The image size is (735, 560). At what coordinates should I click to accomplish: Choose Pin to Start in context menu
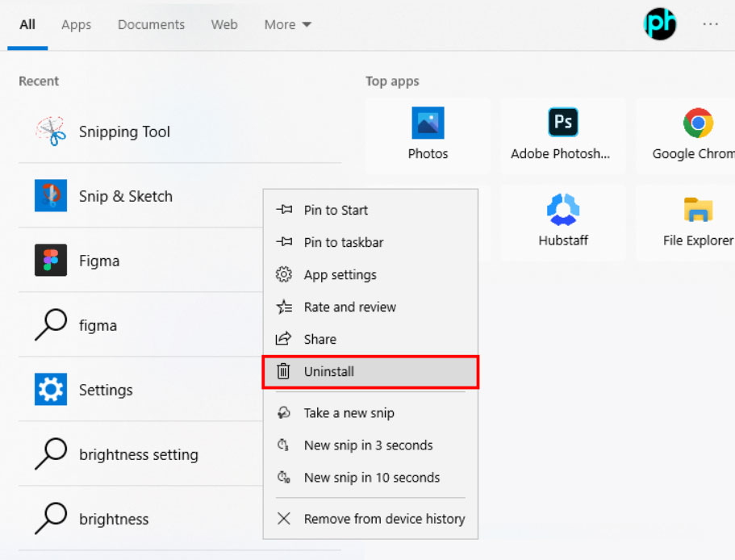[370, 210]
